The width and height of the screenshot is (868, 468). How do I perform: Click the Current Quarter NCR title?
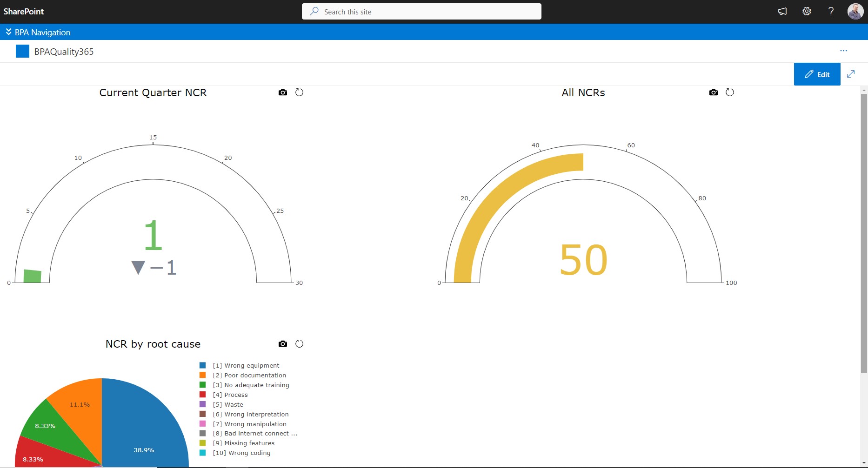(x=153, y=92)
